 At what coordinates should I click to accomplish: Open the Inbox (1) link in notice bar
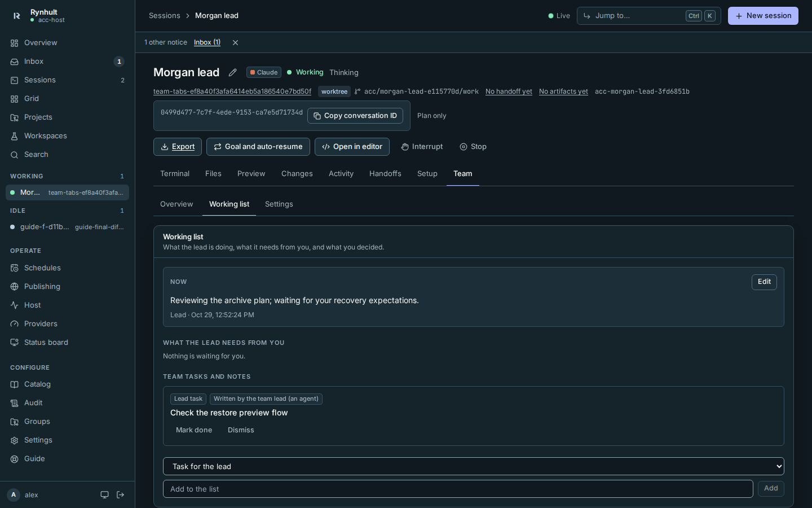pyautogui.click(x=207, y=42)
